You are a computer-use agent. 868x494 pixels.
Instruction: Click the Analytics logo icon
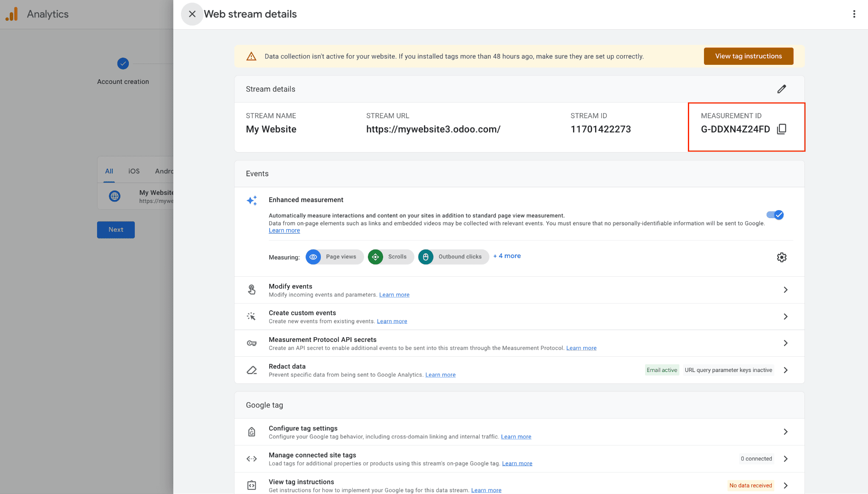tap(12, 14)
